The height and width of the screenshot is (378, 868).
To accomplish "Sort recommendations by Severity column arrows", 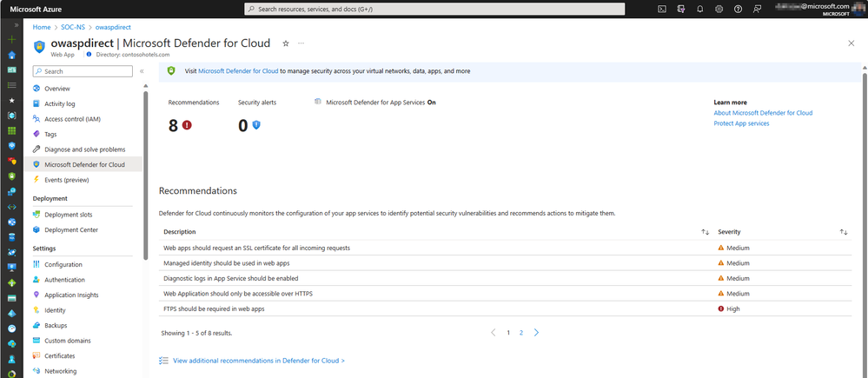I will click(844, 232).
